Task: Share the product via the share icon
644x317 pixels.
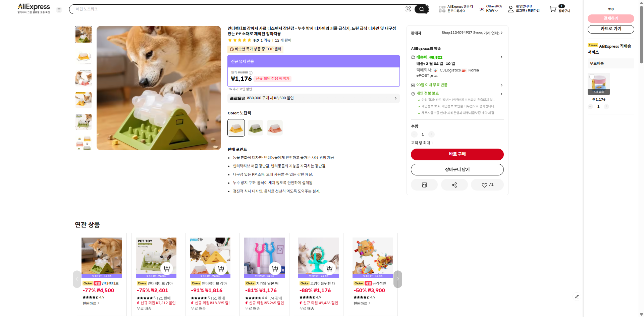Action: click(x=454, y=184)
